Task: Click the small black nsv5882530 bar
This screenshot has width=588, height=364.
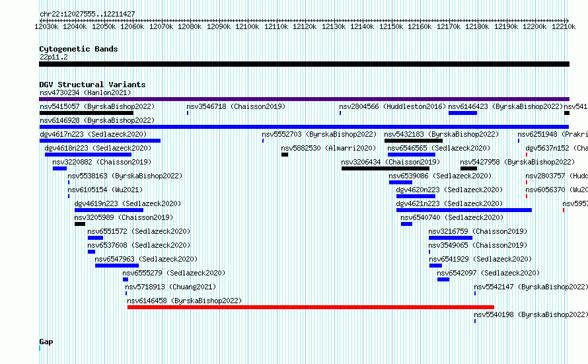Action: click(285, 155)
